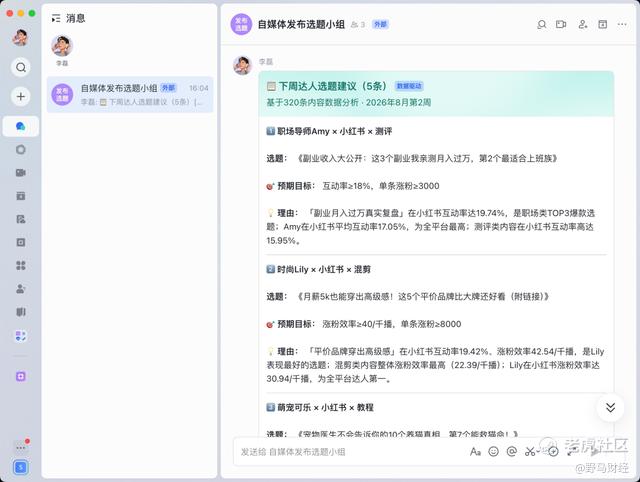Click 李磊's avatar next to the message
Image resolution: width=640 pixels, height=482 pixels.
click(x=242, y=65)
